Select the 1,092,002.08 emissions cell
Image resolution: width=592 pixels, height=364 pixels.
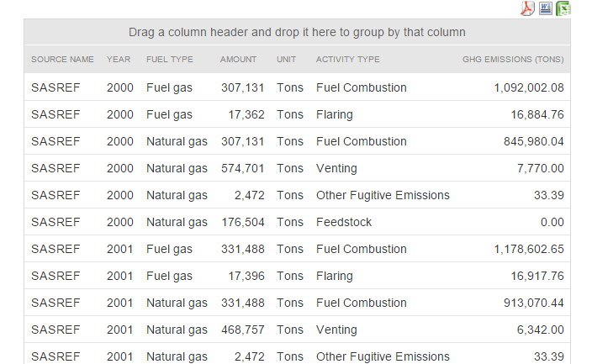(x=529, y=87)
